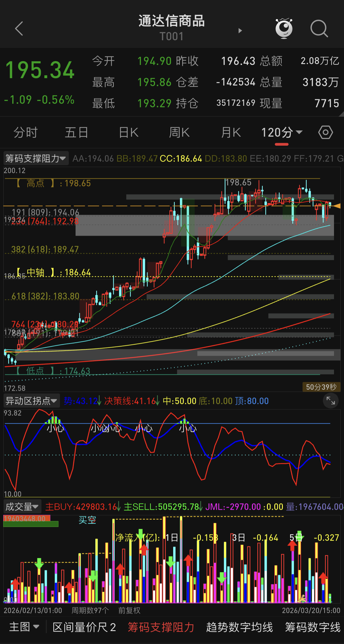Expand the indicator panel to fullscreen
Screen dimensions: 344x644
[x=331, y=401]
